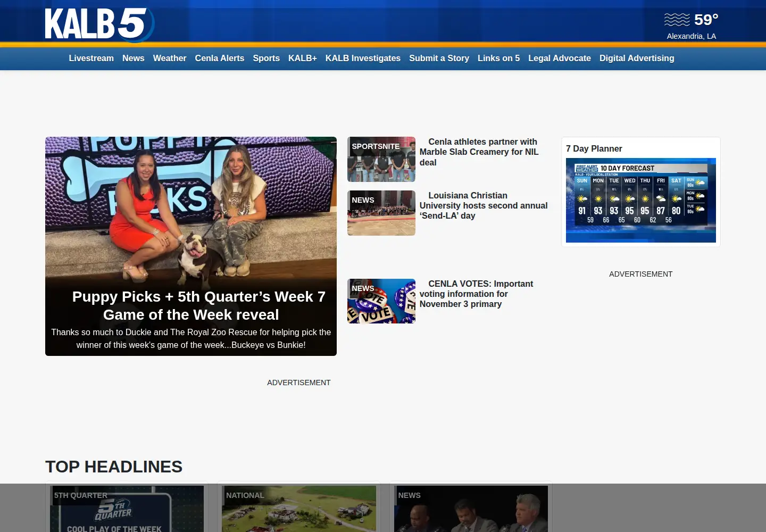The height and width of the screenshot is (532, 766).
Task: Click Alexandria, LA location text
Action: pos(692,36)
